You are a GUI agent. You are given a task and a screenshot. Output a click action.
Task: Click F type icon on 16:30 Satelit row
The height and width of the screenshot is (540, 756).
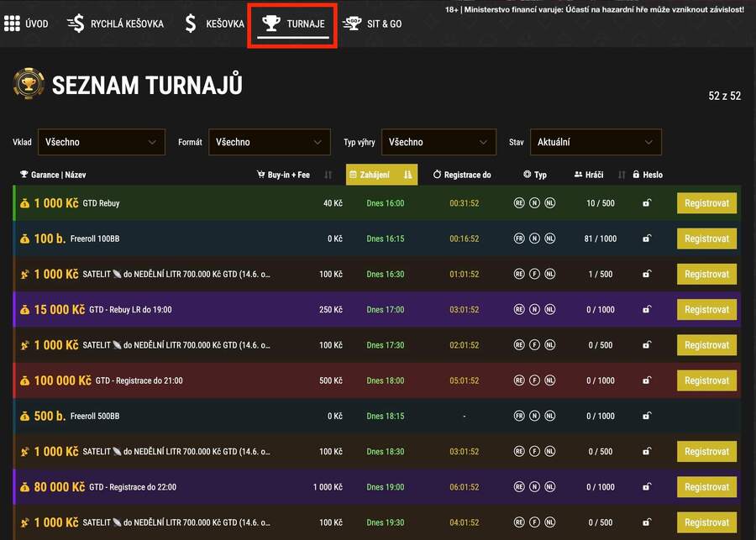pyautogui.click(x=534, y=274)
